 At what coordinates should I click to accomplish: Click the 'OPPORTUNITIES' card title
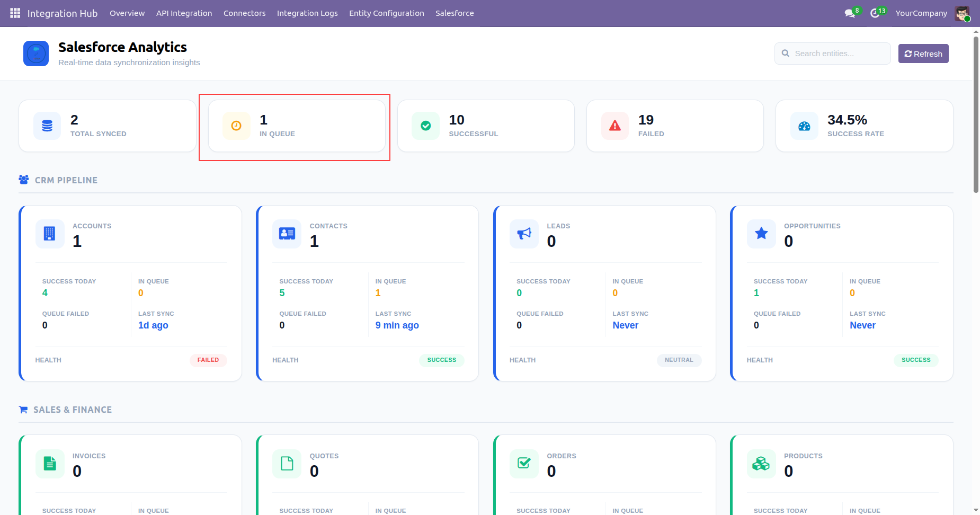812,226
